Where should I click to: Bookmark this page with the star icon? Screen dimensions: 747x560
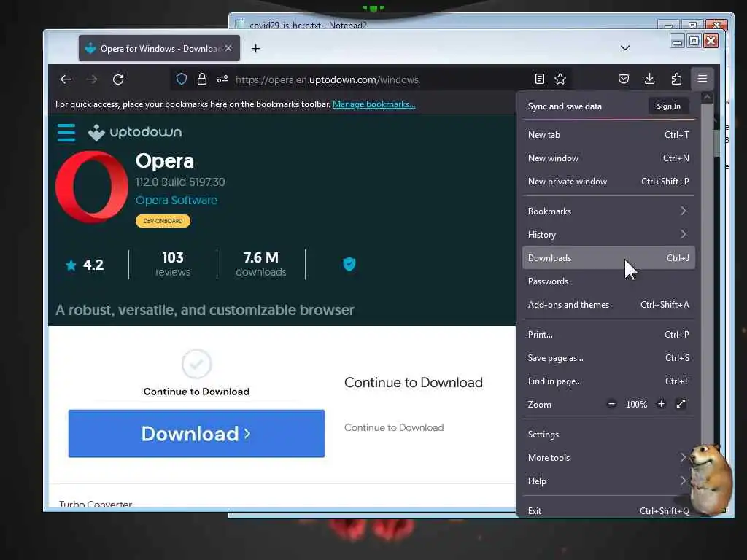560,79
